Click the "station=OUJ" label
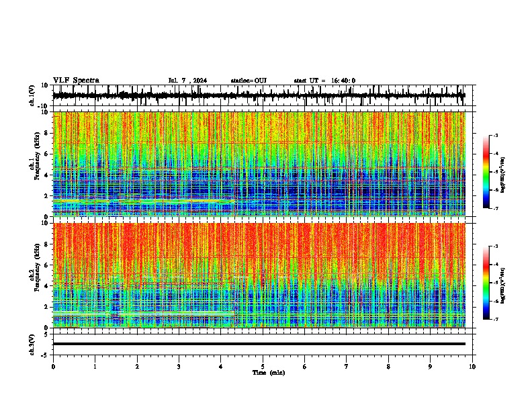 coord(249,81)
